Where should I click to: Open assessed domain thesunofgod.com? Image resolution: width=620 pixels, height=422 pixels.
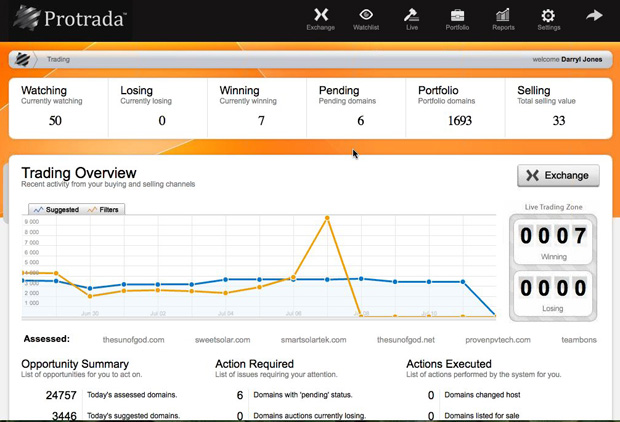pyautogui.click(x=133, y=340)
